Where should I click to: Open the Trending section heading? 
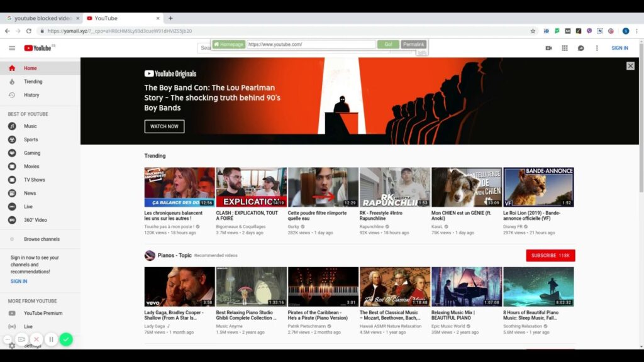(155, 156)
